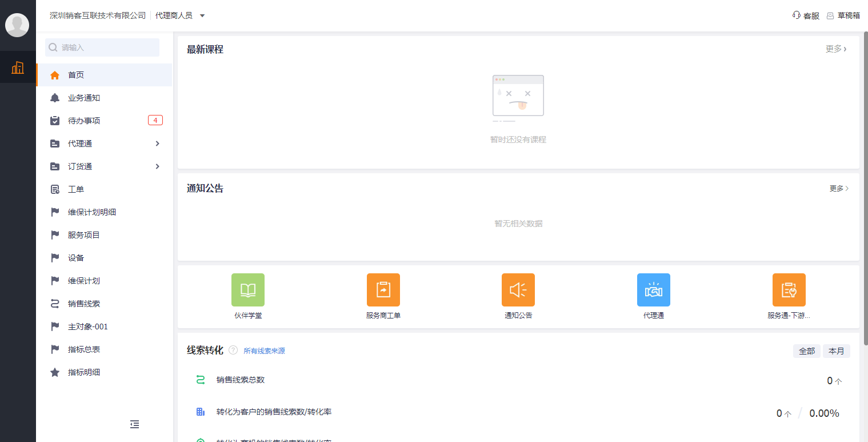The height and width of the screenshot is (442, 868).
Task: Open 工单 menu item
Action: click(104, 189)
